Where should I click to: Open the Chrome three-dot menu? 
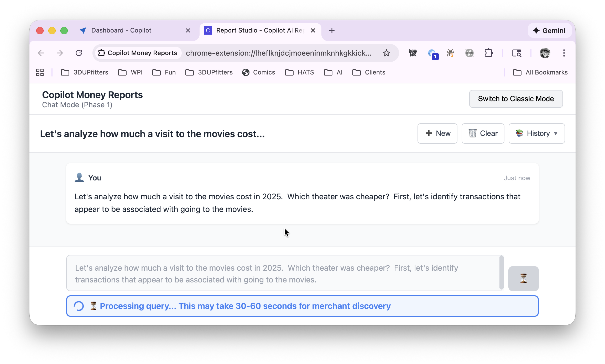tap(564, 53)
